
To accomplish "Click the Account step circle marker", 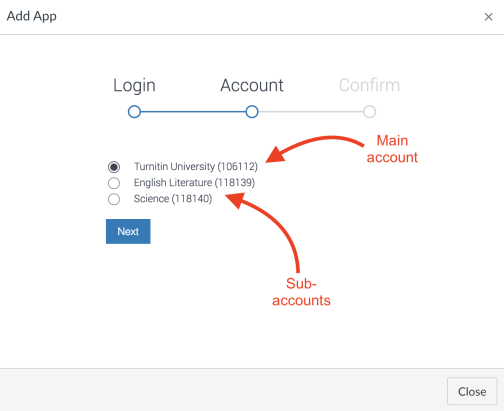I will click(252, 112).
